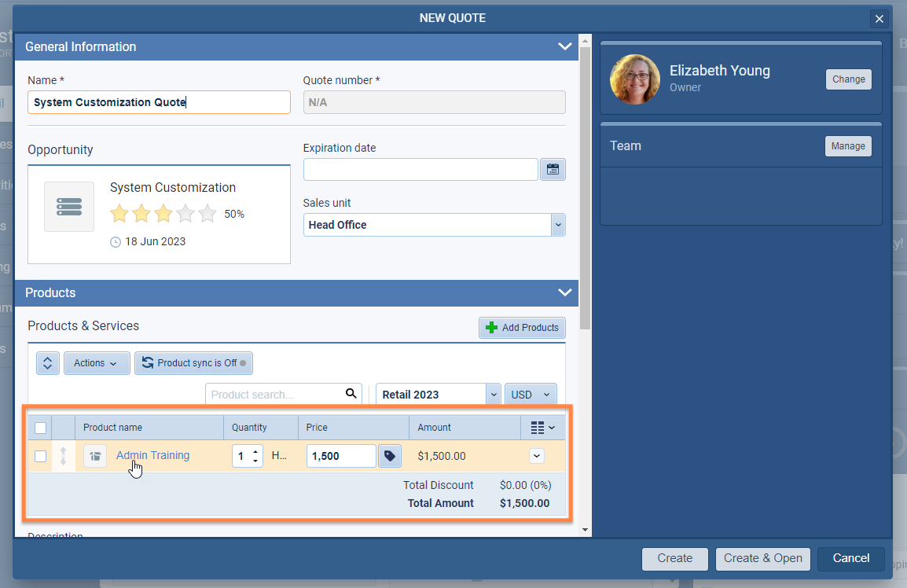Click the product box icon beside Admin Training
The width and height of the screenshot is (907, 588).
pos(94,455)
